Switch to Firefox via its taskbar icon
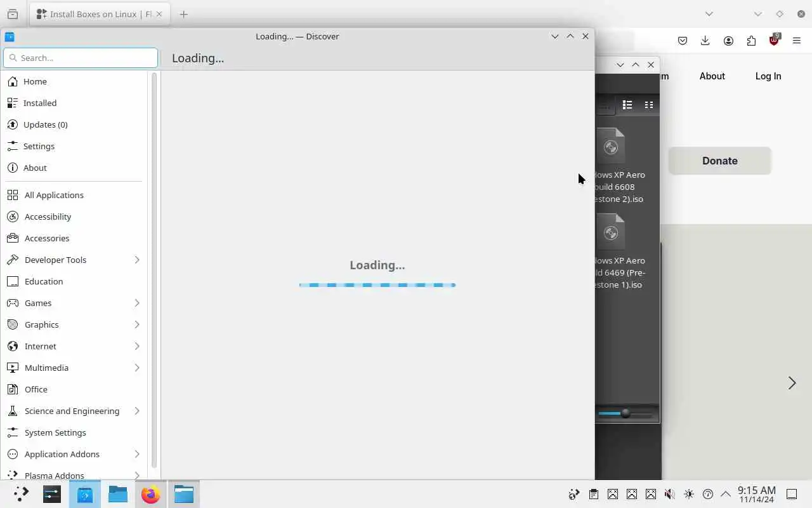Image resolution: width=812 pixels, height=508 pixels. [x=151, y=494]
